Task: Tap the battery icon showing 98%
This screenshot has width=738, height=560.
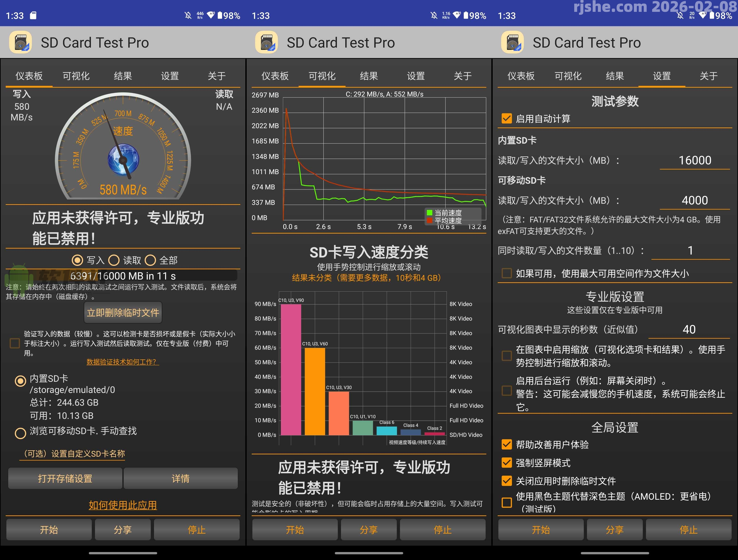Action: (x=220, y=15)
